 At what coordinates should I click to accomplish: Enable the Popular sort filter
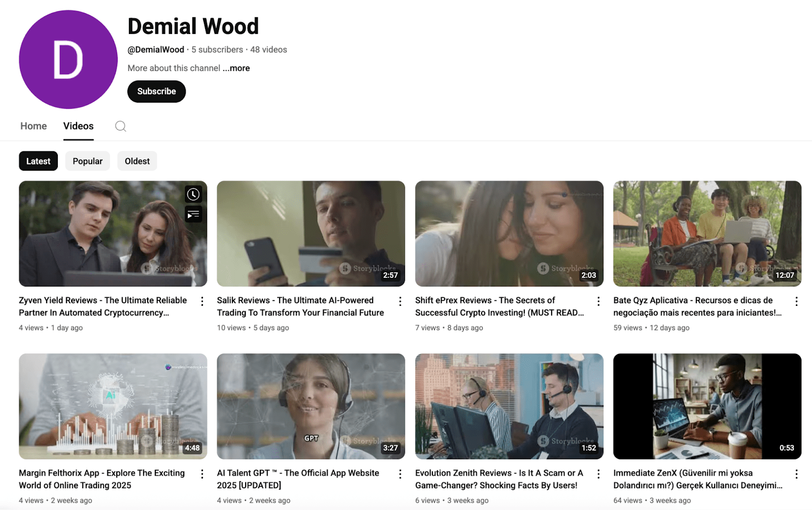point(87,161)
